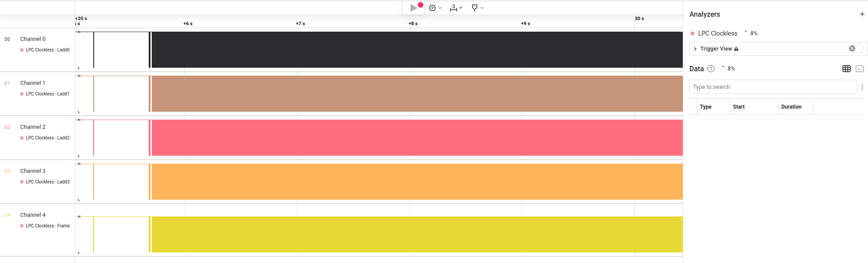This screenshot has height=263, width=868.
Task: Click the brown Channel 1 waveform block
Action: [417, 94]
